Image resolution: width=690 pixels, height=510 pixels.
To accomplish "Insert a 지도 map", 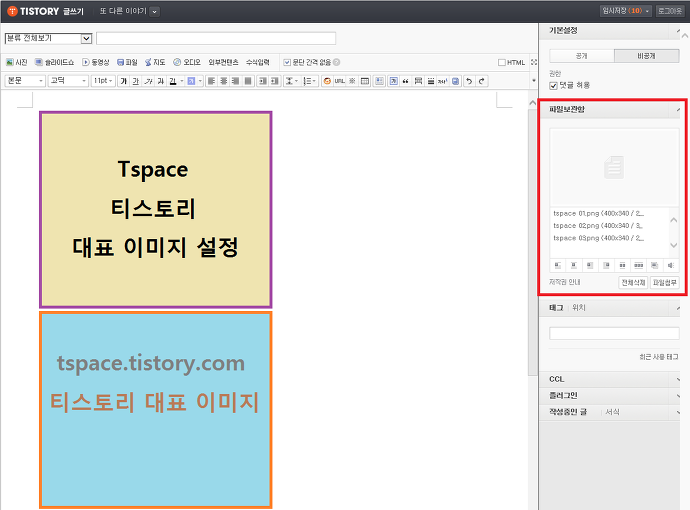I will 155,62.
